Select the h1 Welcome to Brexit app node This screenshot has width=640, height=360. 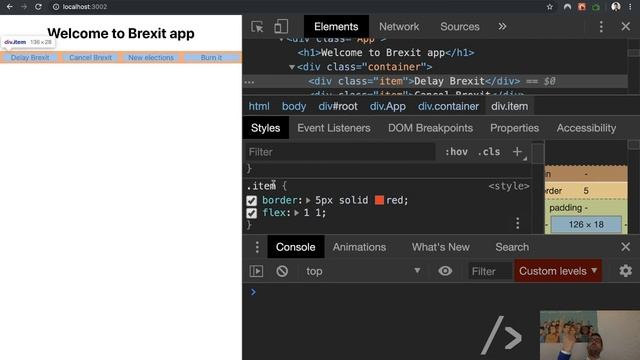[x=386, y=53]
